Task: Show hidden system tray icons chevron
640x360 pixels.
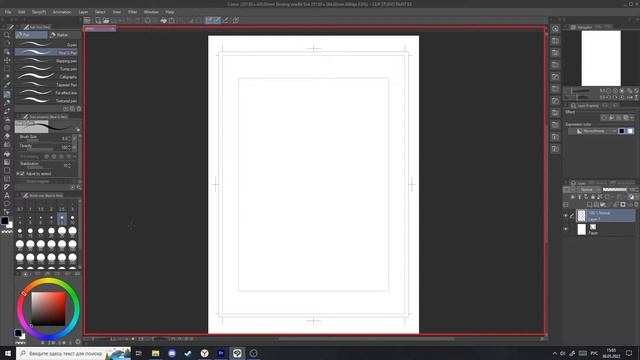Action: [x=554, y=353]
